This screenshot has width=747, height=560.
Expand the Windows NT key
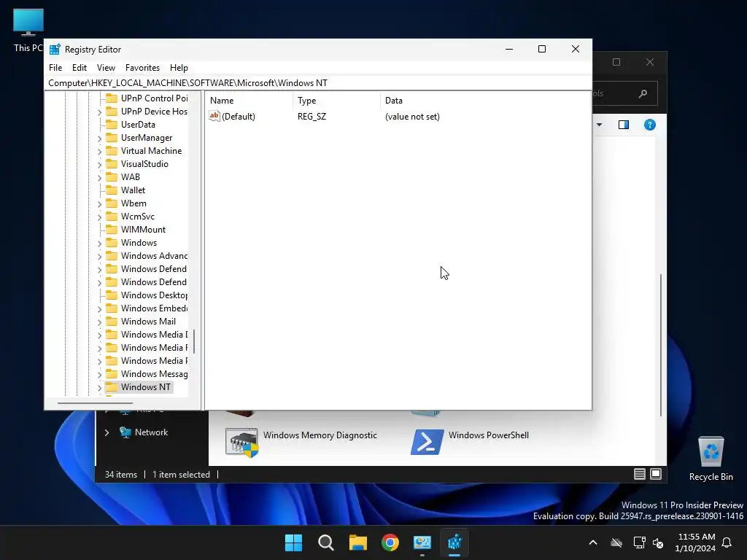click(x=99, y=388)
